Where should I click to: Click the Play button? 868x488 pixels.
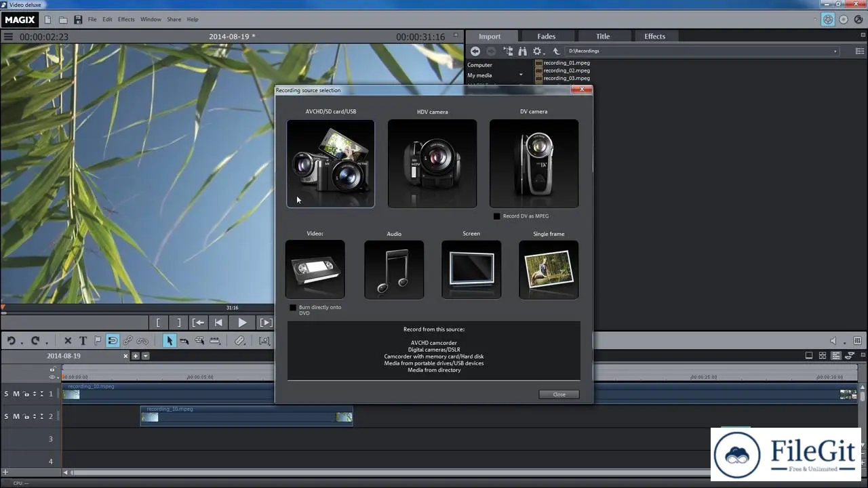pyautogui.click(x=241, y=323)
